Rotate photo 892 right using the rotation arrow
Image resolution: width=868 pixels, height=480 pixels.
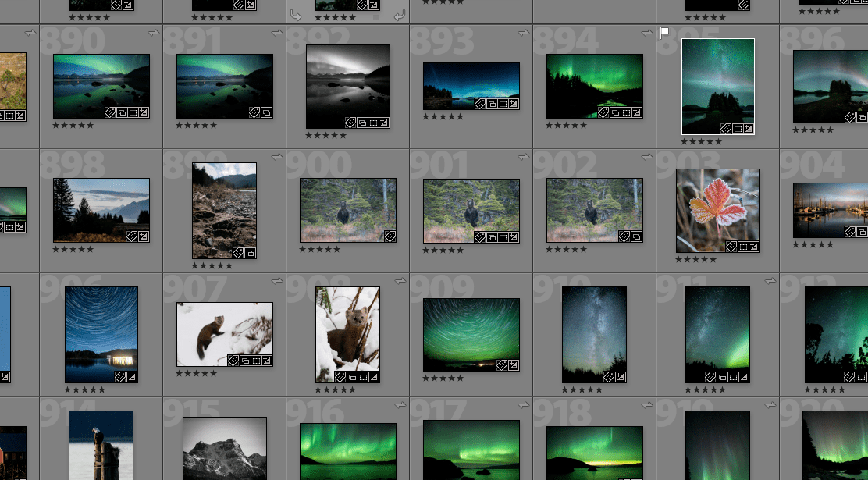[399, 14]
